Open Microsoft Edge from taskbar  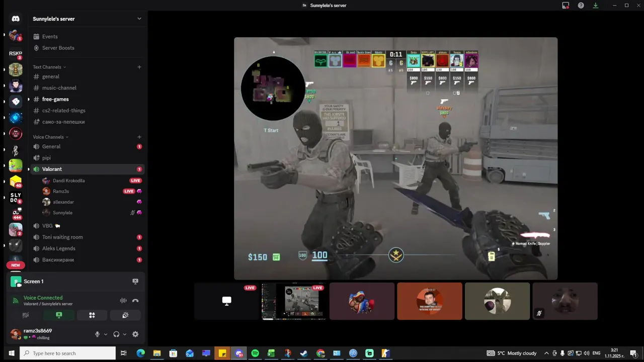click(140, 353)
